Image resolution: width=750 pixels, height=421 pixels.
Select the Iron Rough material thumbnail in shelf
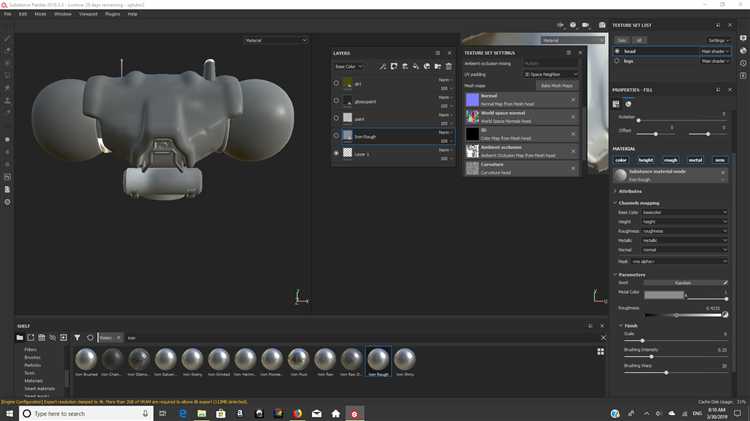378,359
